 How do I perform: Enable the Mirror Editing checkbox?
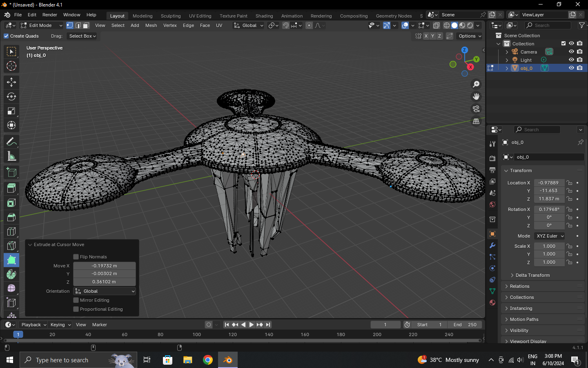point(76,300)
